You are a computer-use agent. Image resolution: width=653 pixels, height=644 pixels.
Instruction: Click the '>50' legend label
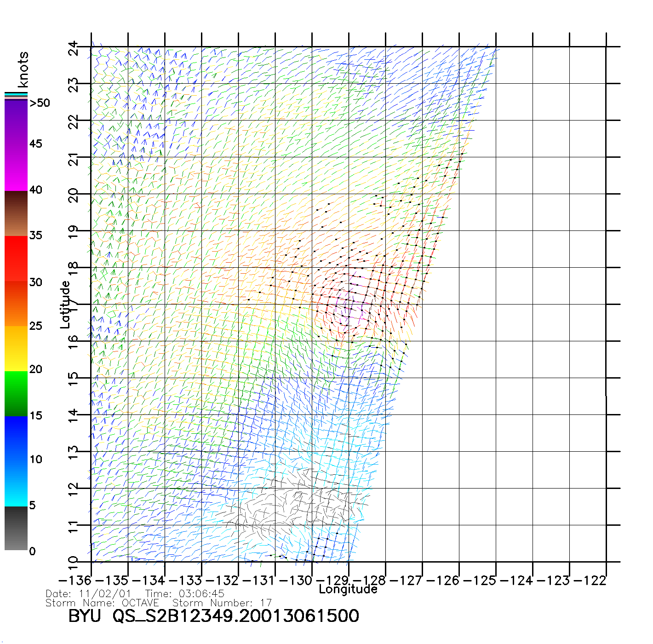pyautogui.click(x=40, y=103)
